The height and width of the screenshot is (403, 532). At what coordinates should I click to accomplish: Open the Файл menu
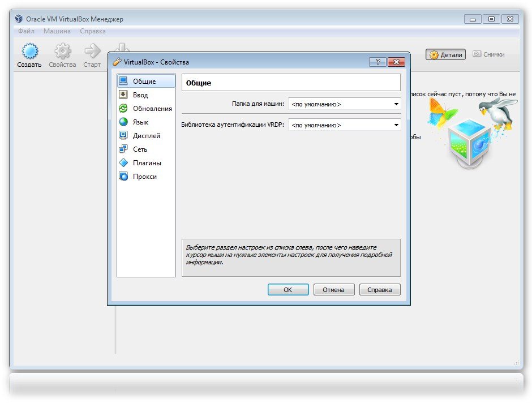pos(26,31)
